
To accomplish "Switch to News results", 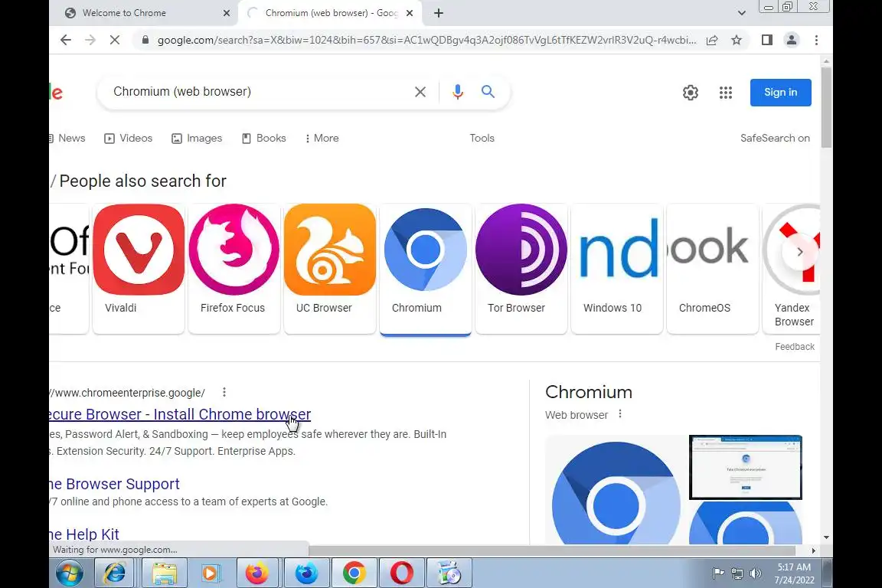I will (x=67, y=138).
